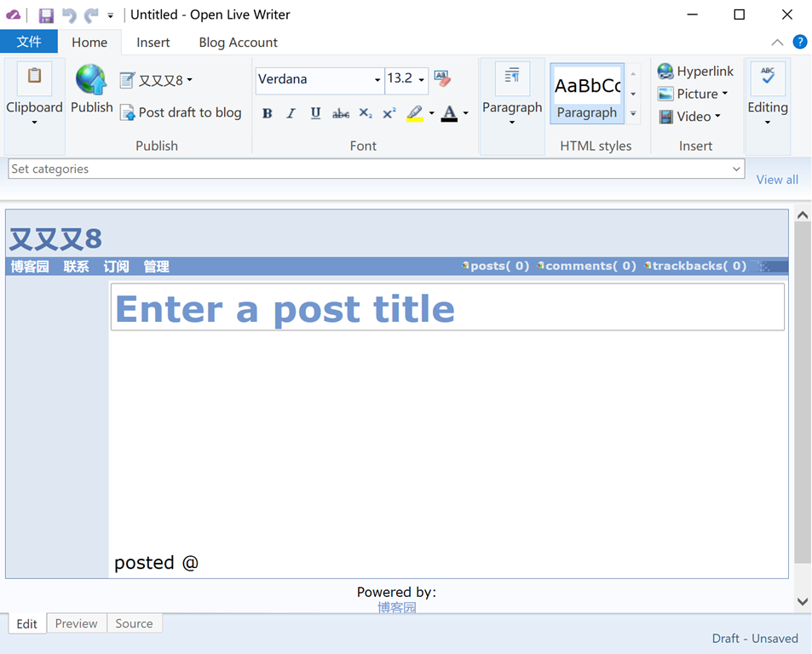812x654 pixels.
Task: Apply the black font color
Action: (450, 113)
